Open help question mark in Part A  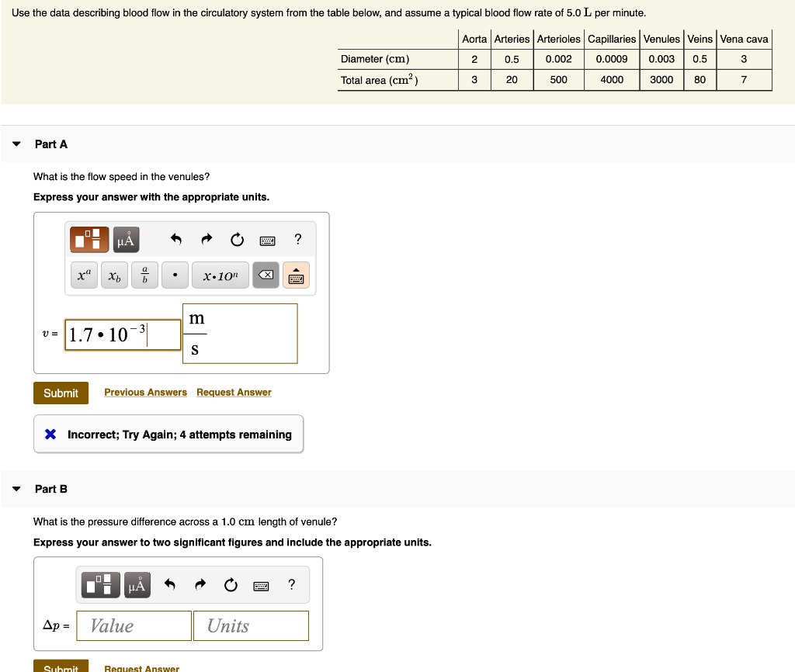click(x=298, y=240)
